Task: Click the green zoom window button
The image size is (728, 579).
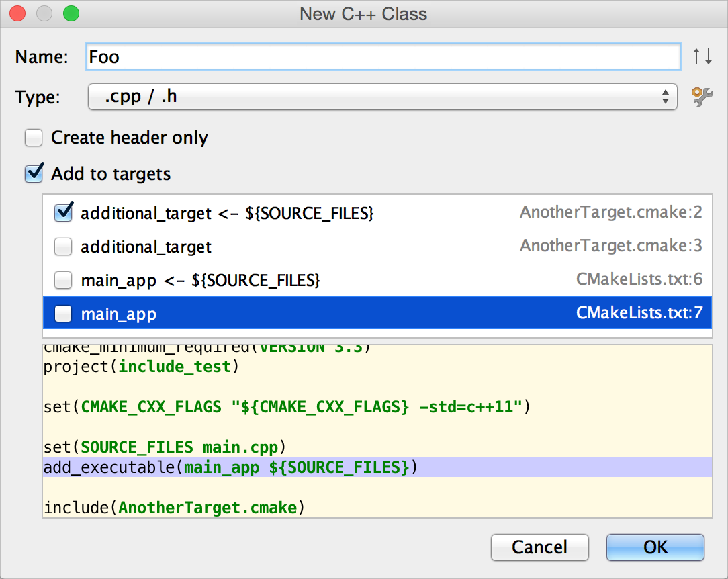Action: click(x=71, y=13)
